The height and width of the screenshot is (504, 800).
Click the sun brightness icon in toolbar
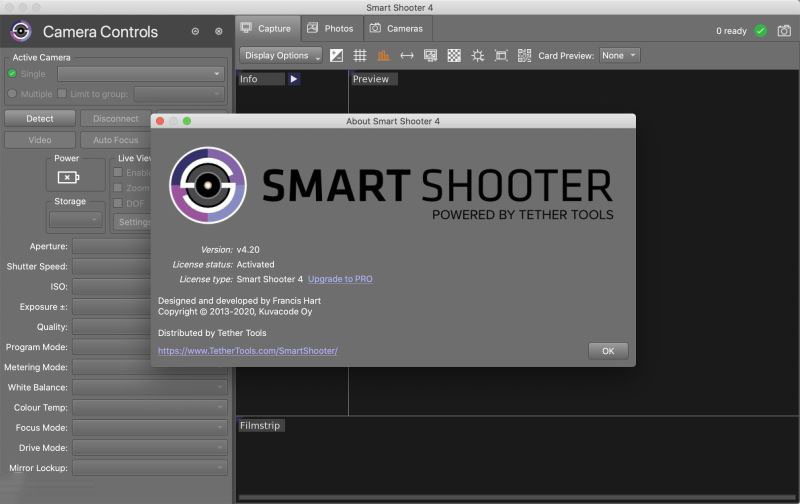tap(477, 56)
